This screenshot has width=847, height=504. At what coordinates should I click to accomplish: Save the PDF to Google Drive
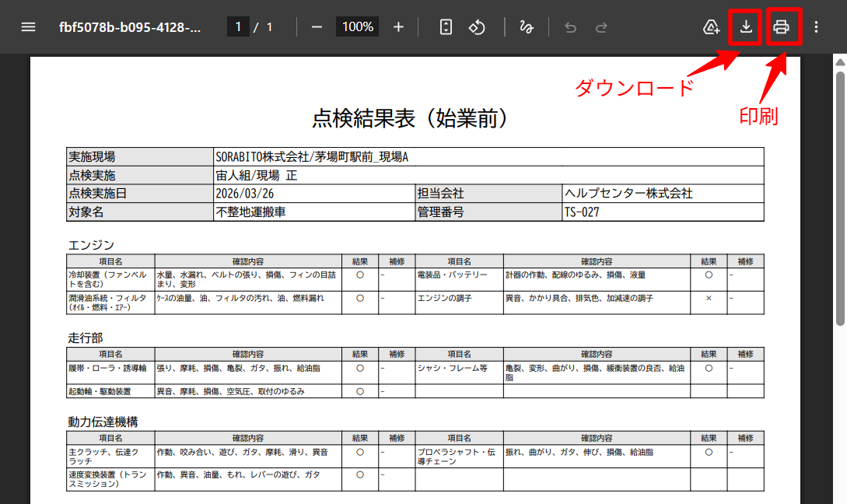711,27
